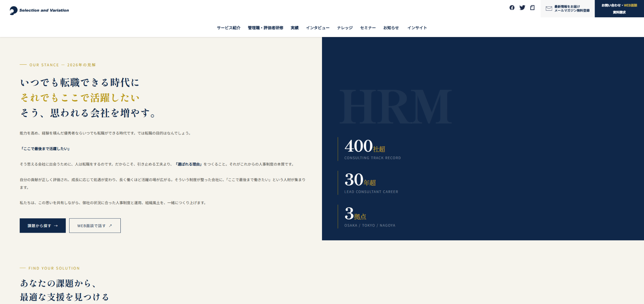This screenshot has width=644, height=304.
Task: Go to the 実績 page
Action: point(295,28)
